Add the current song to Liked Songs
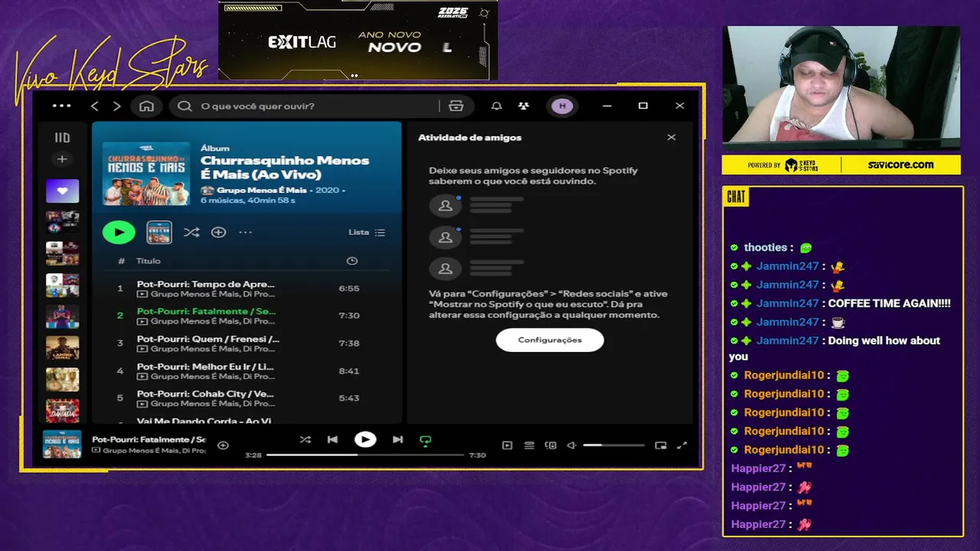The image size is (980, 551). 223,445
